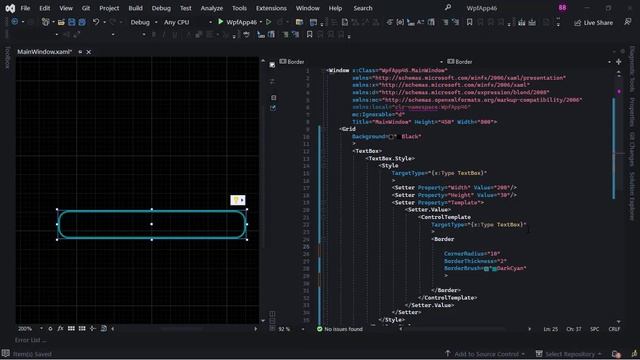640x360 pixels.
Task: Open the Analyze menu
Action: coord(211,8)
